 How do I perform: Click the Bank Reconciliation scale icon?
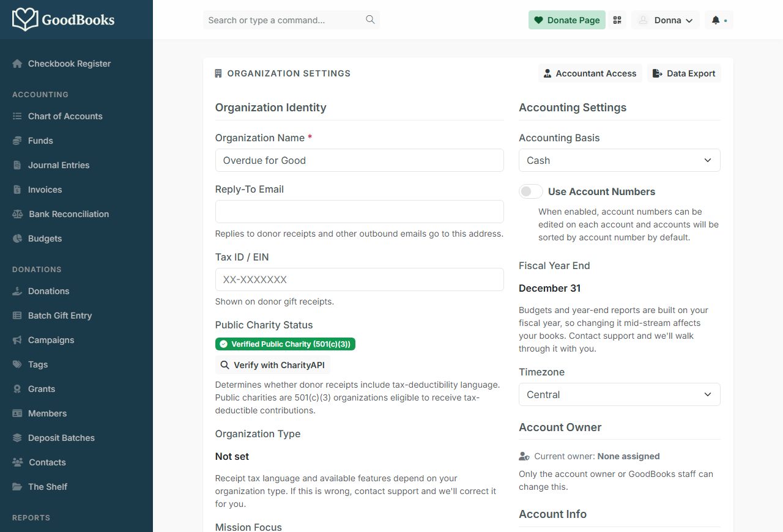click(x=18, y=214)
